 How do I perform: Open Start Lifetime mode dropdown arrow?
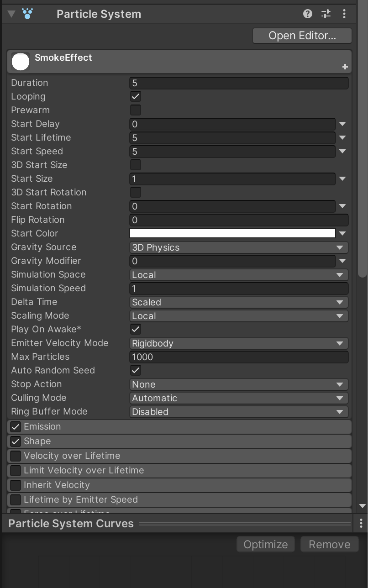click(342, 137)
